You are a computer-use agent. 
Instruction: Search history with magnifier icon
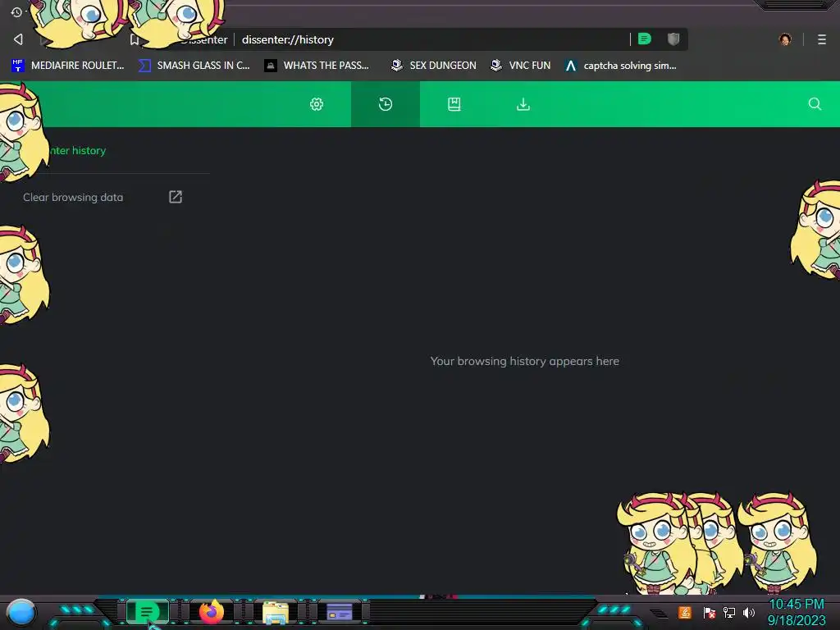tap(815, 104)
